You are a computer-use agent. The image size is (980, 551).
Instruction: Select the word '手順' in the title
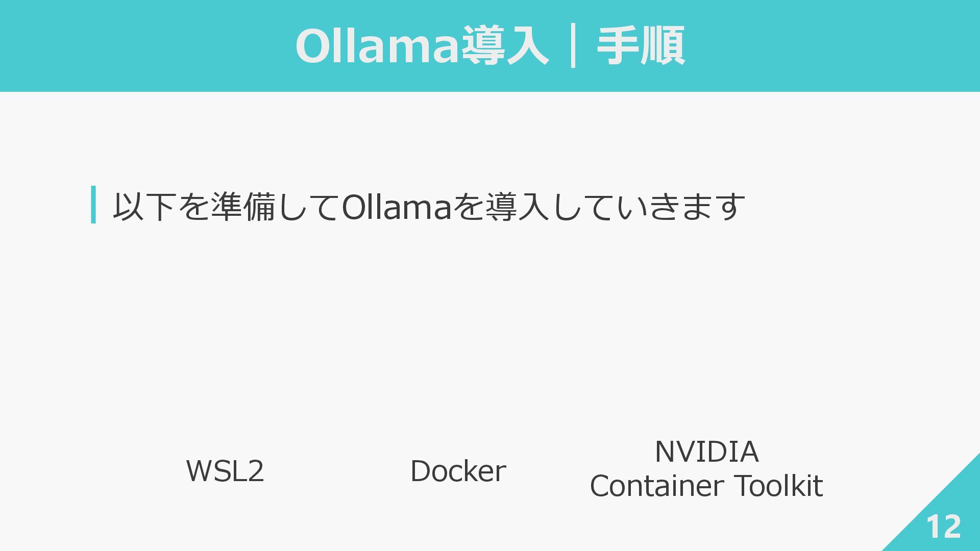tap(641, 46)
